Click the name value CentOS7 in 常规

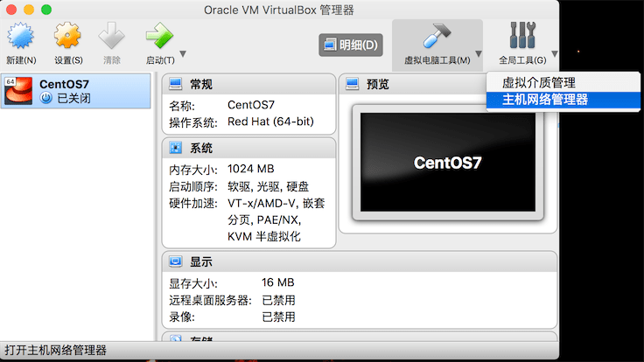click(x=251, y=105)
